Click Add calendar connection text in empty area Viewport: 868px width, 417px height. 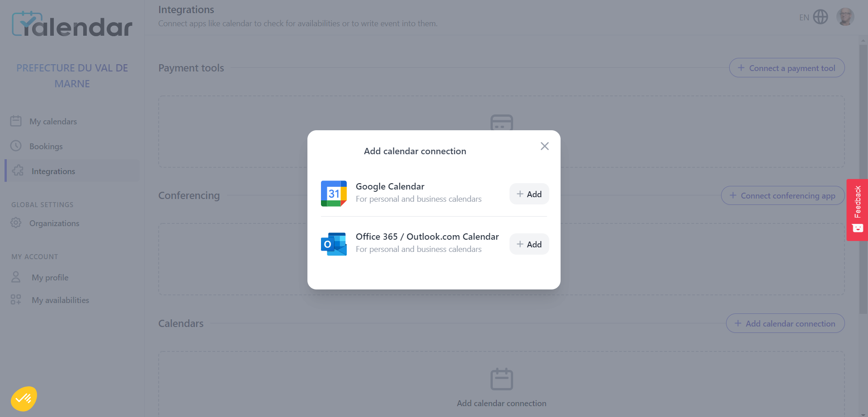(501, 403)
